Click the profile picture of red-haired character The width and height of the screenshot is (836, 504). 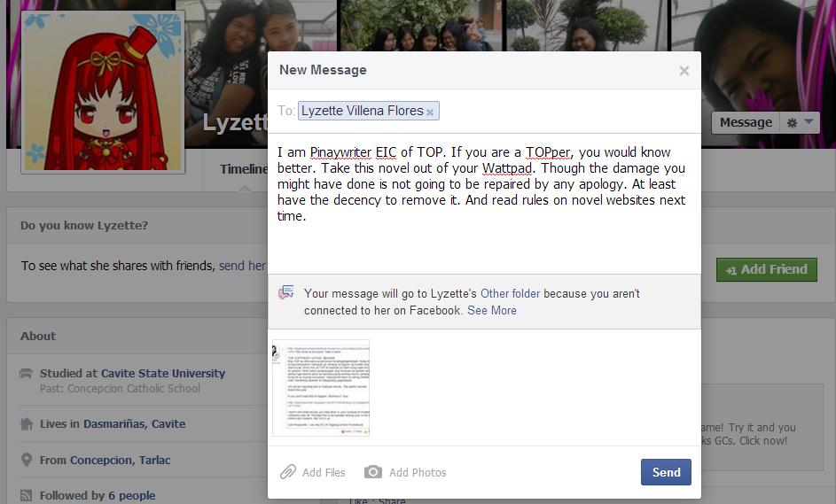pos(103,92)
